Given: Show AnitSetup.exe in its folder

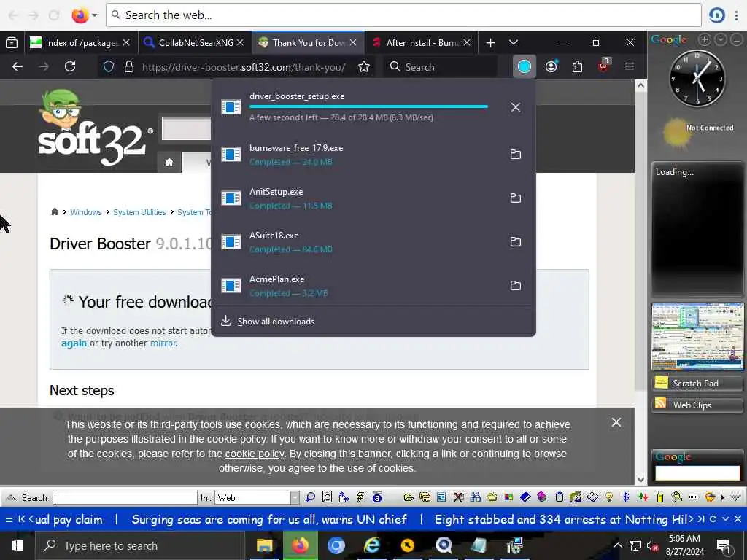Looking at the screenshot, I should 516,198.
